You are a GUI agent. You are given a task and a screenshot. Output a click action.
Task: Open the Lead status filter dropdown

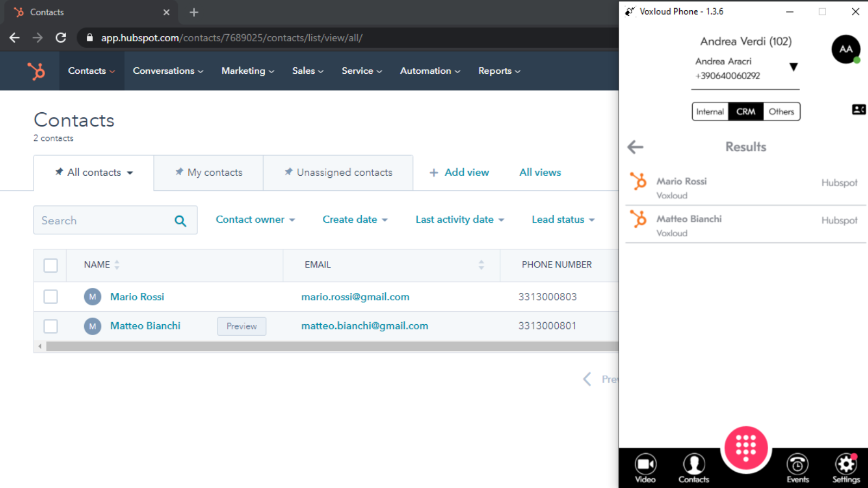pyautogui.click(x=563, y=220)
